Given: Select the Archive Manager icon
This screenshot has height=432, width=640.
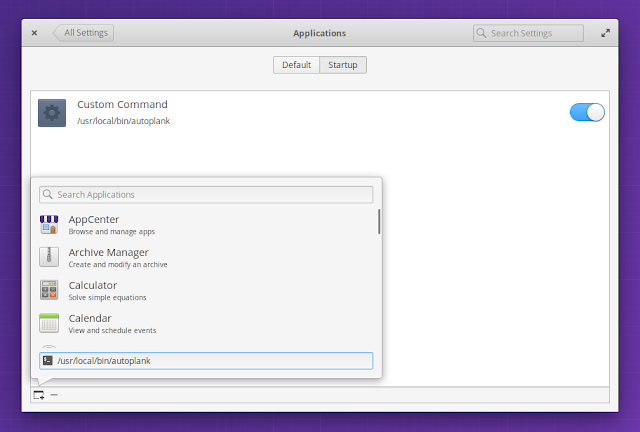Looking at the screenshot, I should [x=49, y=257].
